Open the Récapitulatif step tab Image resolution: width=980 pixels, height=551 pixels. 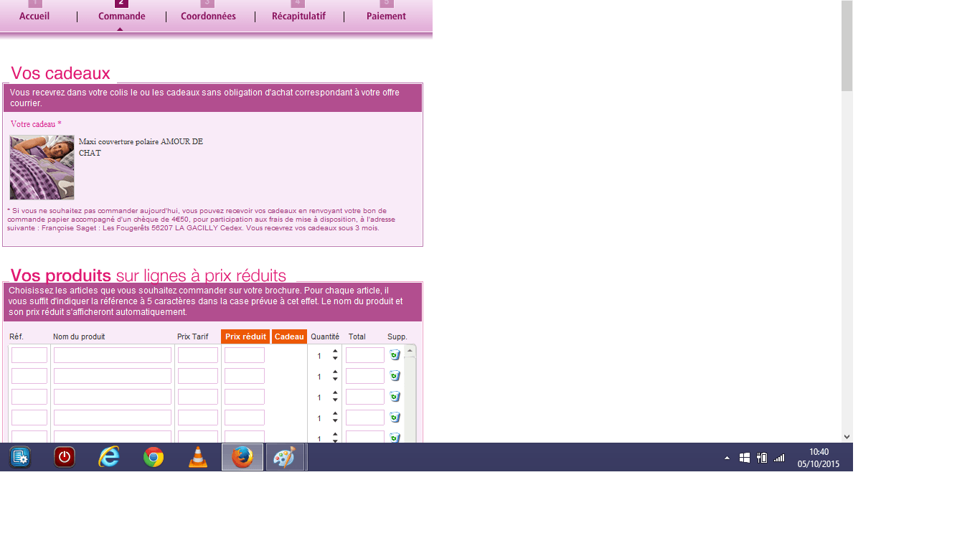(x=298, y=16)
